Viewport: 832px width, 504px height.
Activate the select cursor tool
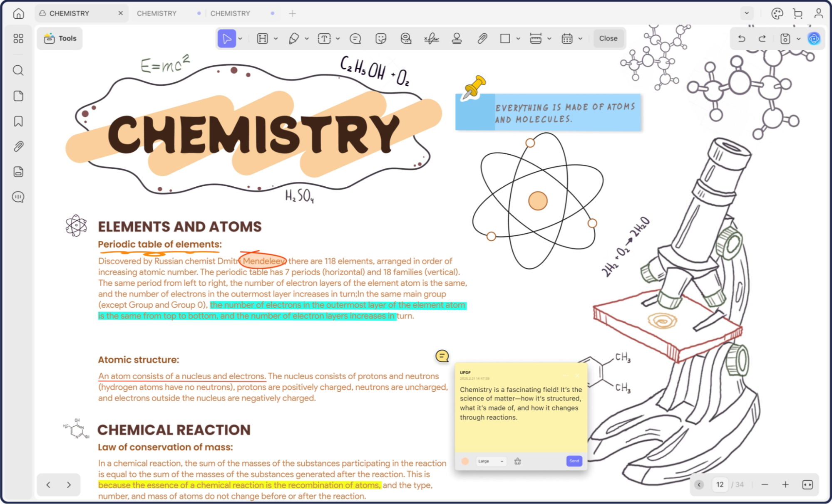coord(227,39)
